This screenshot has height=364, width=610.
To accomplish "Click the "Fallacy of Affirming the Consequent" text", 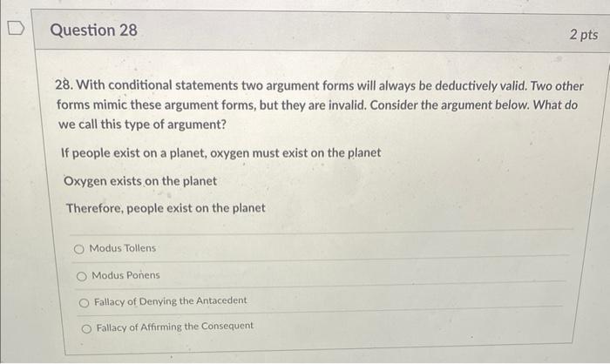I will coord(174,327).
